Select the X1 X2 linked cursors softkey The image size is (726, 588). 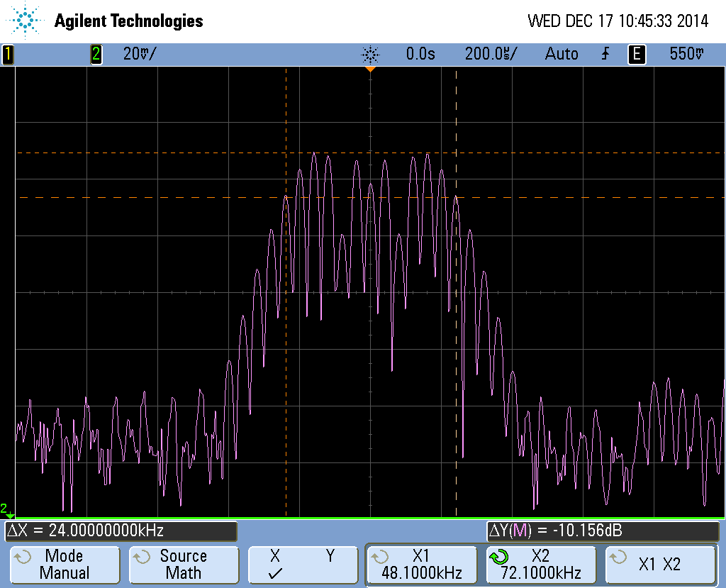(659, 565)
